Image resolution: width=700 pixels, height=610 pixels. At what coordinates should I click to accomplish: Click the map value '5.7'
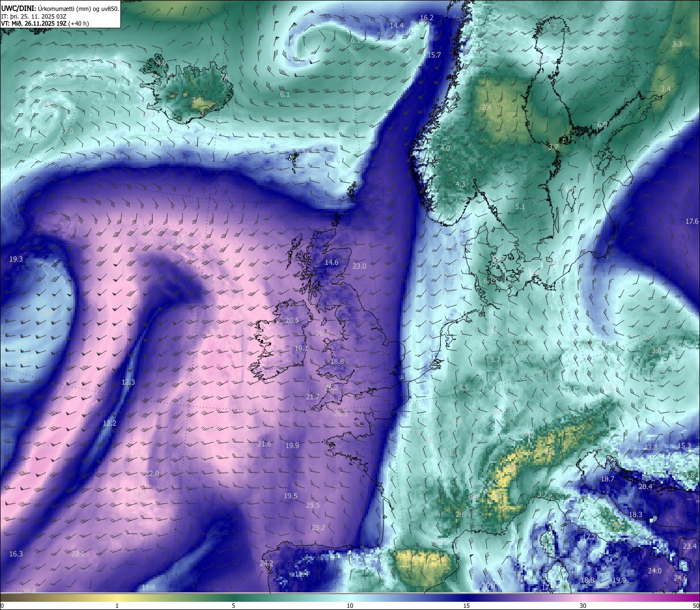[x=495, y=360]
